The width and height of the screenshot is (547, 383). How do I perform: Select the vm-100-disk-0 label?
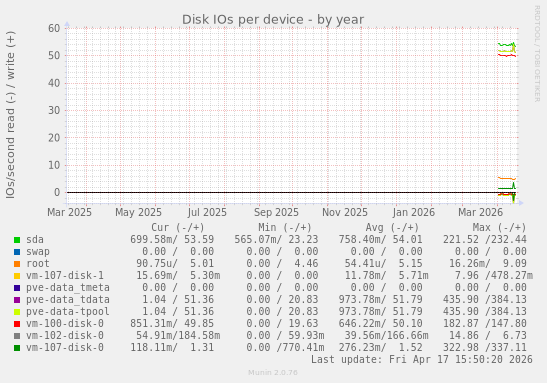coord(65,323)
